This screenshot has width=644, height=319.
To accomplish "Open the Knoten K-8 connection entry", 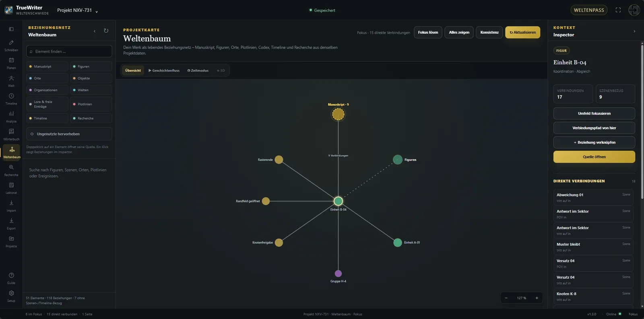I will pos(593,296).
